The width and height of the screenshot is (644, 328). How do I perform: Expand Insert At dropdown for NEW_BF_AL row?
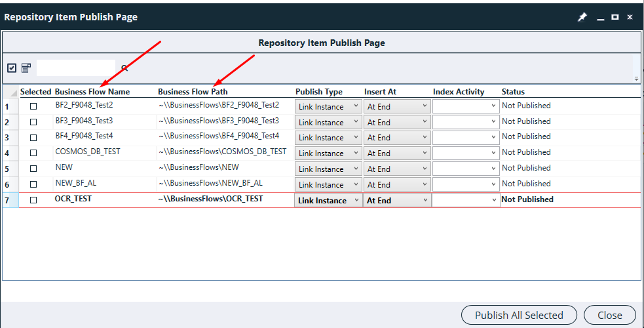[x=397, y=184]
